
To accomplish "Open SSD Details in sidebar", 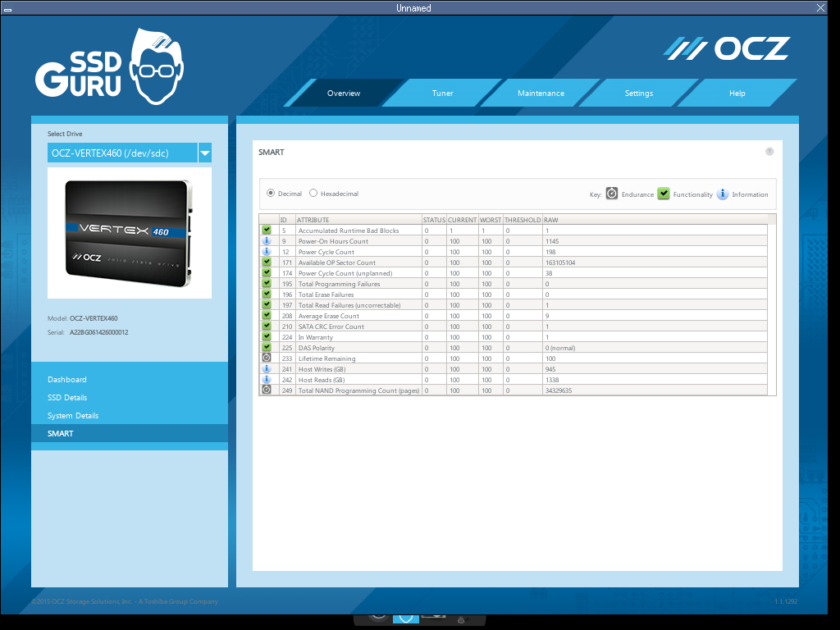I will pos(67,398).
